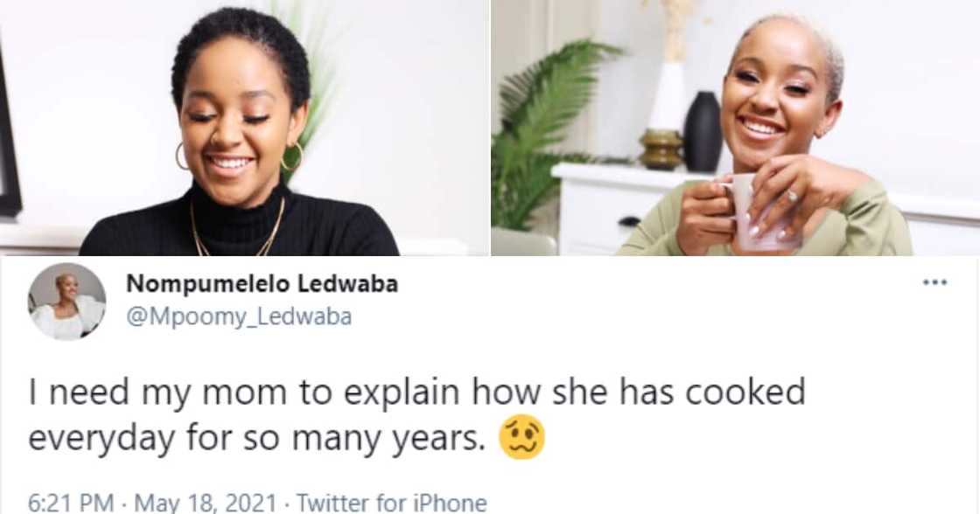980x514 pixels.
Task: Click Nompumelelo Ledwaba's round profile avatar
Action: pos(67,301)
